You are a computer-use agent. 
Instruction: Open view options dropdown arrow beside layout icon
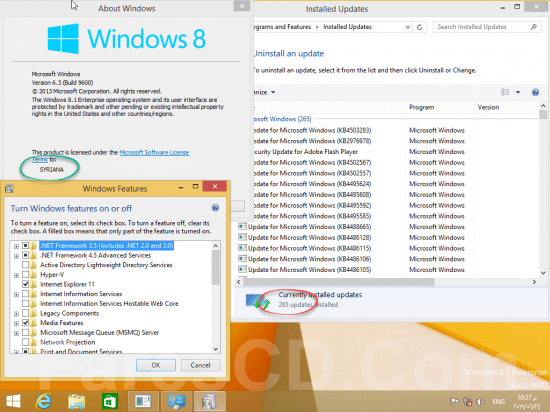pyautogui.click(x=518, y=92)
